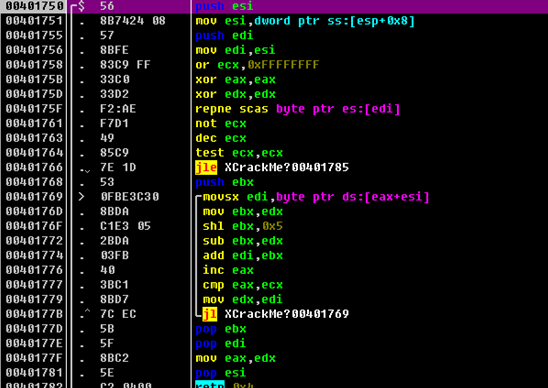Click address 00401766
This screenshot has width=548, height=388.
(x=34, y=167)
